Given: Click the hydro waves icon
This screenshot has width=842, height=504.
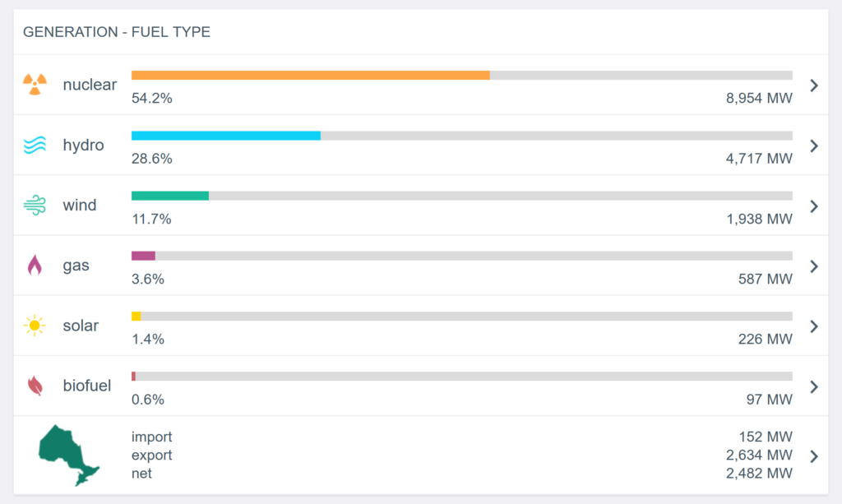Looking at the screenshot, I should click(x=35, y=145).
